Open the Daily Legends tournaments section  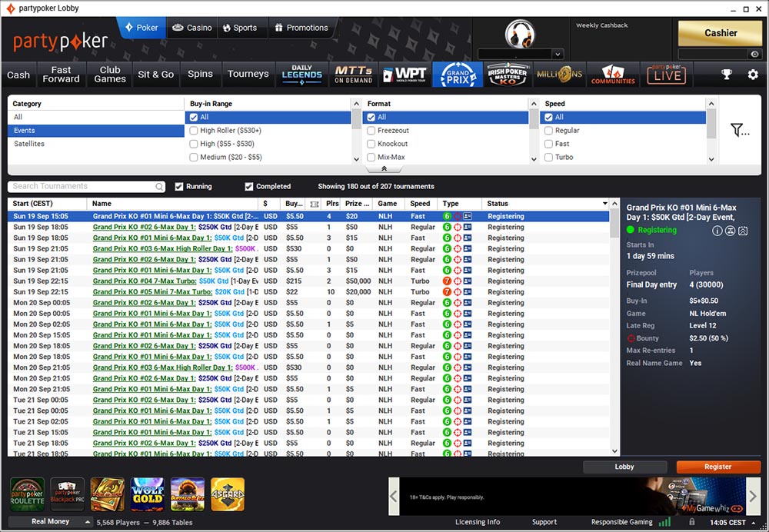301,75
